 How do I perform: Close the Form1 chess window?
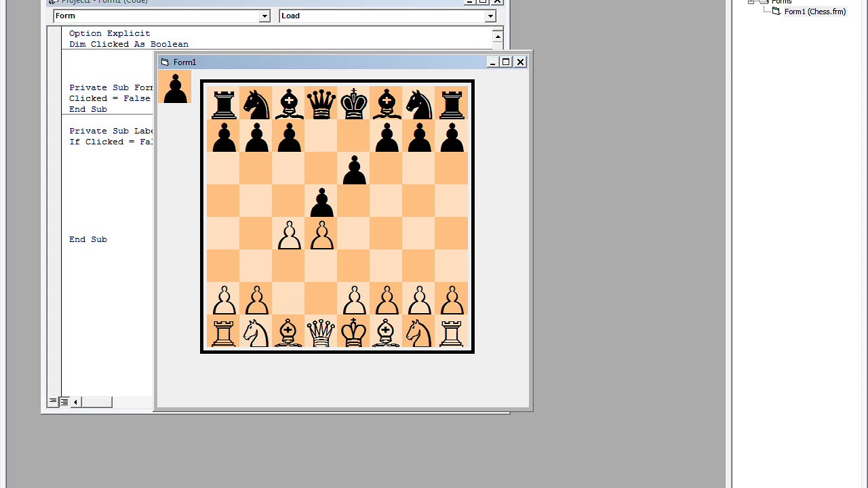[x=521, y=62]
